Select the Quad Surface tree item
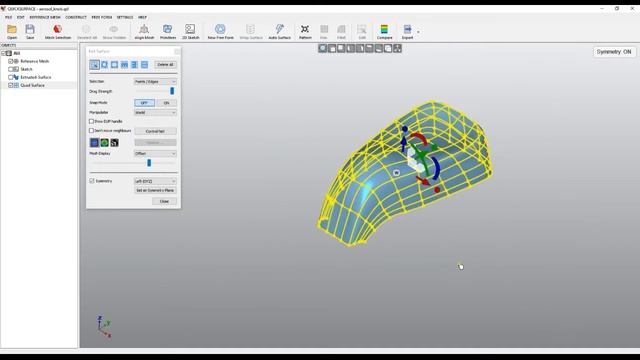The height and width of the screenshot is (360, 640). click(x=32, y=85)
